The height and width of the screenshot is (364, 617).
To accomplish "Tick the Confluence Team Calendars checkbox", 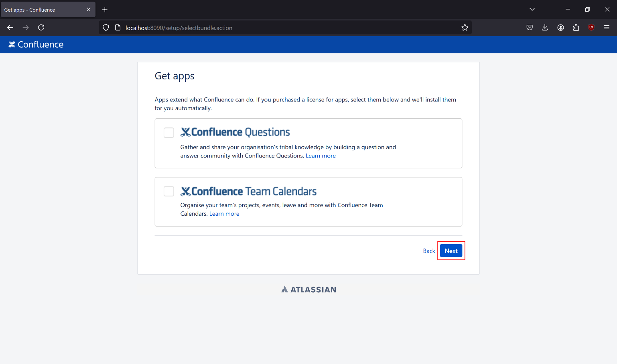I will pyautogui.click(x=169, y=191).
